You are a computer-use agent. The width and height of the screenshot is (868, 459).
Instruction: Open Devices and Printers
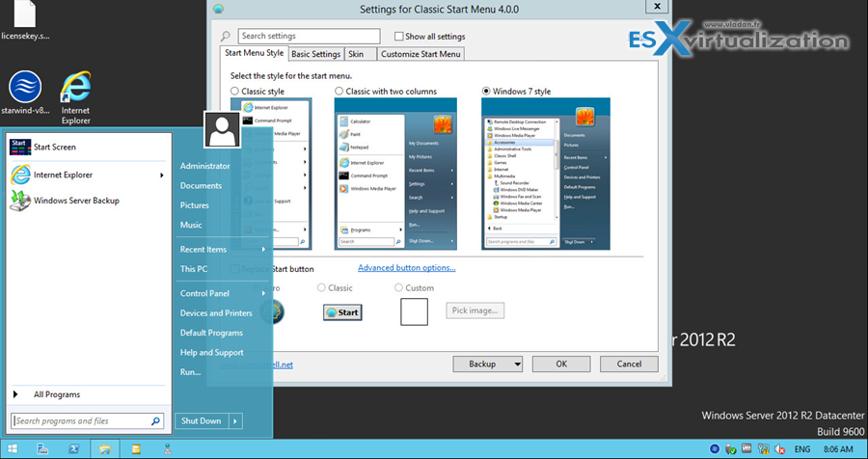coord(216,313)
